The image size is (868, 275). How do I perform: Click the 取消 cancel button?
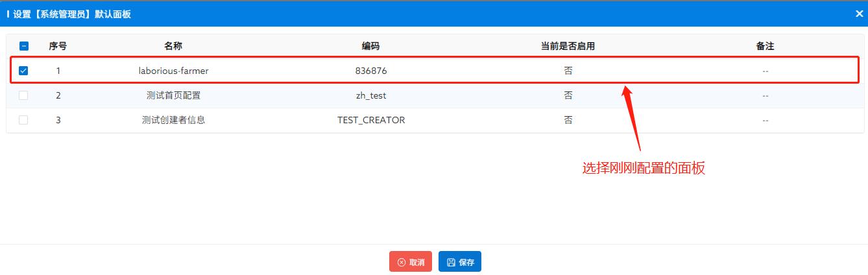(x=411, y=262)
